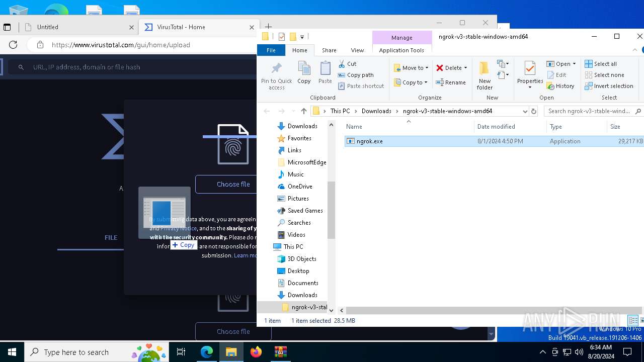Sort by Name column header

pyautogui.click(x=409, y=127)
